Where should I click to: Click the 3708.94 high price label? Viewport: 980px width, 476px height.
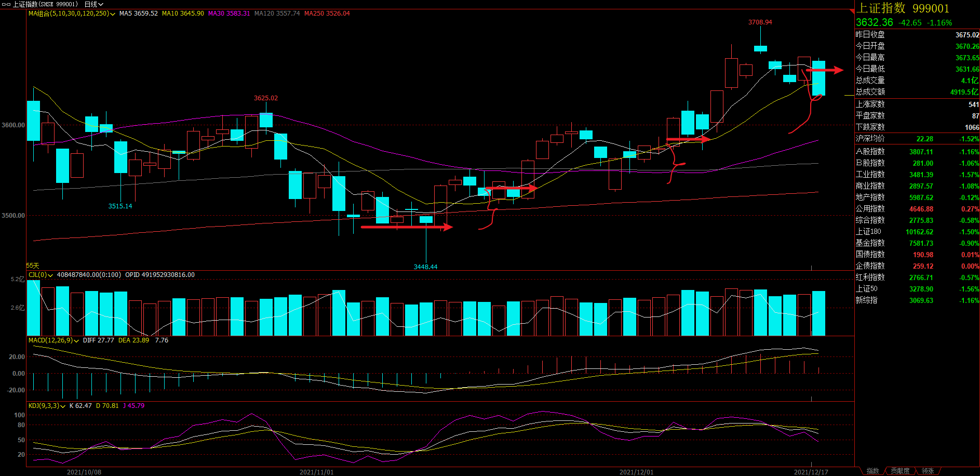pyautogui.click(x=760, y=22)
